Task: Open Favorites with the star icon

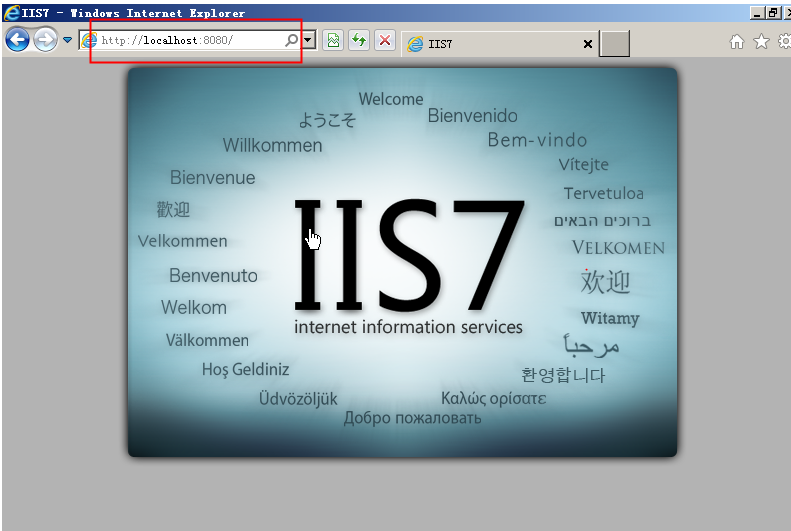Action: point(761,41)
